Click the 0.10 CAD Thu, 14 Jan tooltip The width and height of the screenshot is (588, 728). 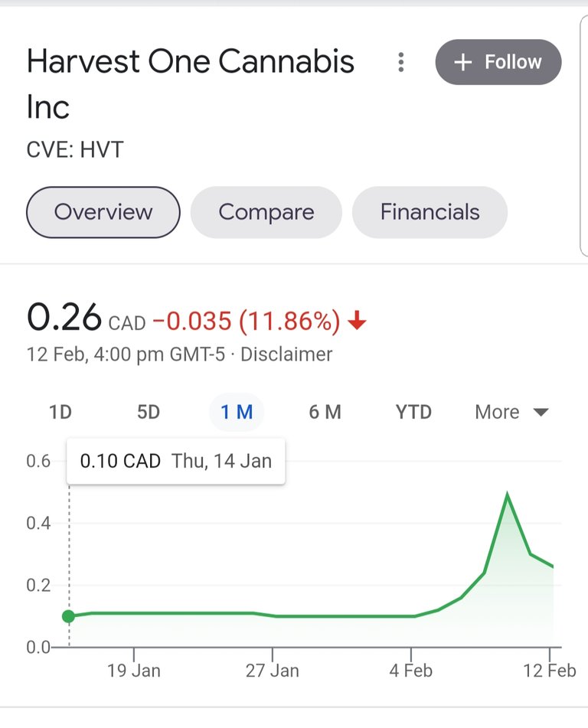pos(176,461)
